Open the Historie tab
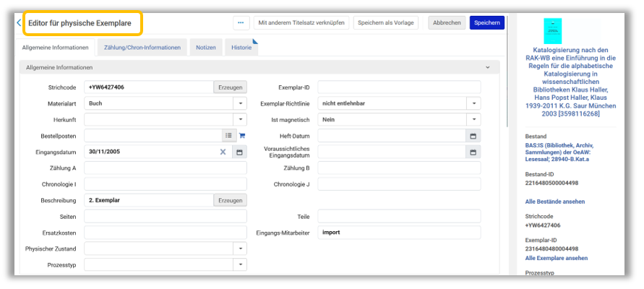The width and height of the screenshot is (644, 289). [241, 48]
